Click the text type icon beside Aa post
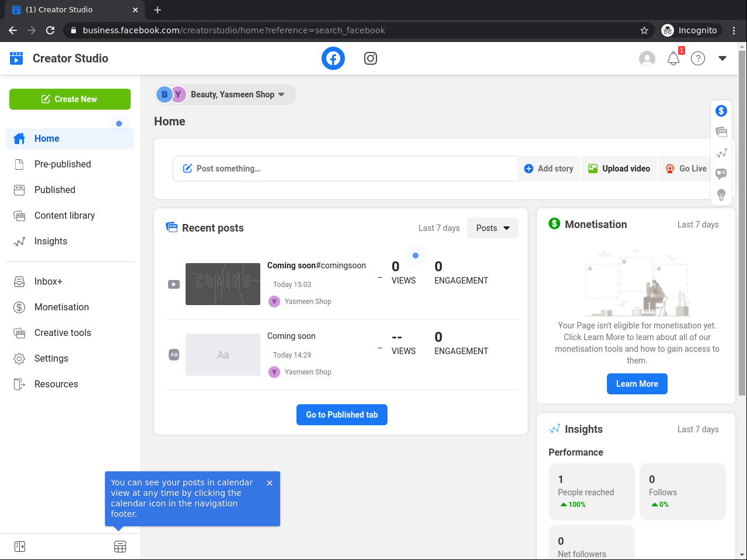Image resolution: width=747 pixels, height=560 pixels. pyautogui.click(x=174, y=355)
